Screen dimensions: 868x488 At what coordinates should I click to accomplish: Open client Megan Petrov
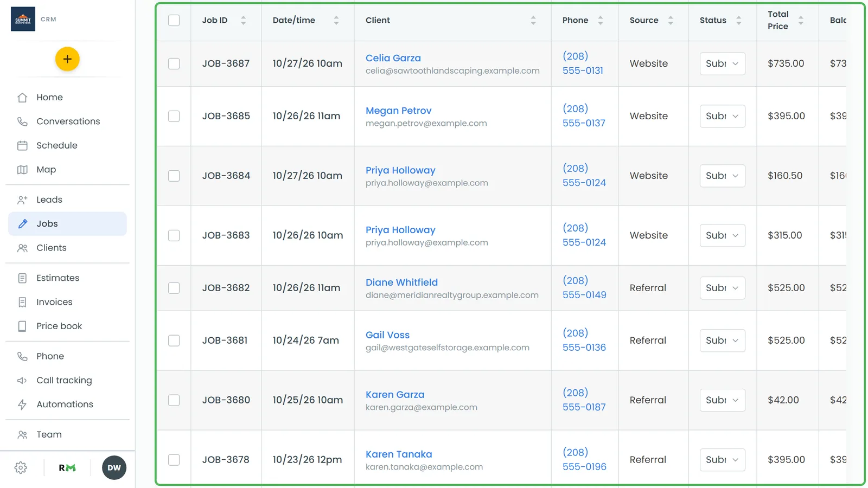coord(398,111)
